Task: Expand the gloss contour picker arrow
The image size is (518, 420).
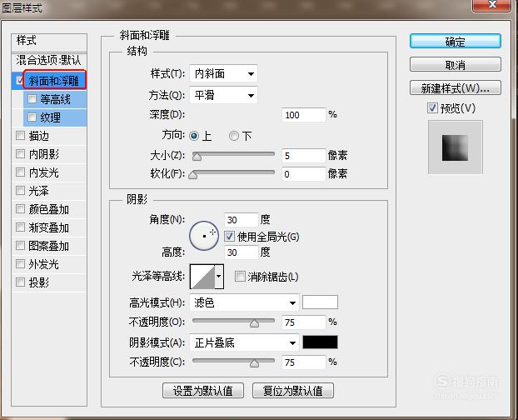Action: coord(219,277)
